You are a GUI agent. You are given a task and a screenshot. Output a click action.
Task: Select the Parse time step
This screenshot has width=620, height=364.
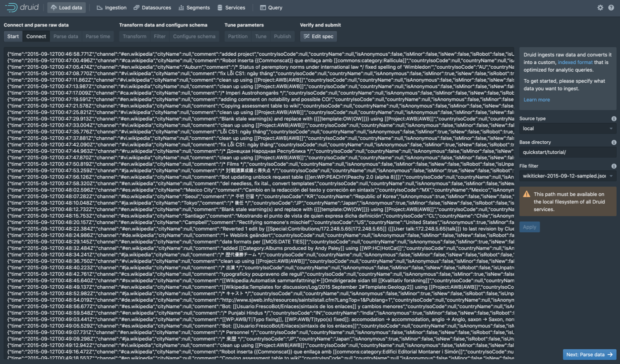98,36
